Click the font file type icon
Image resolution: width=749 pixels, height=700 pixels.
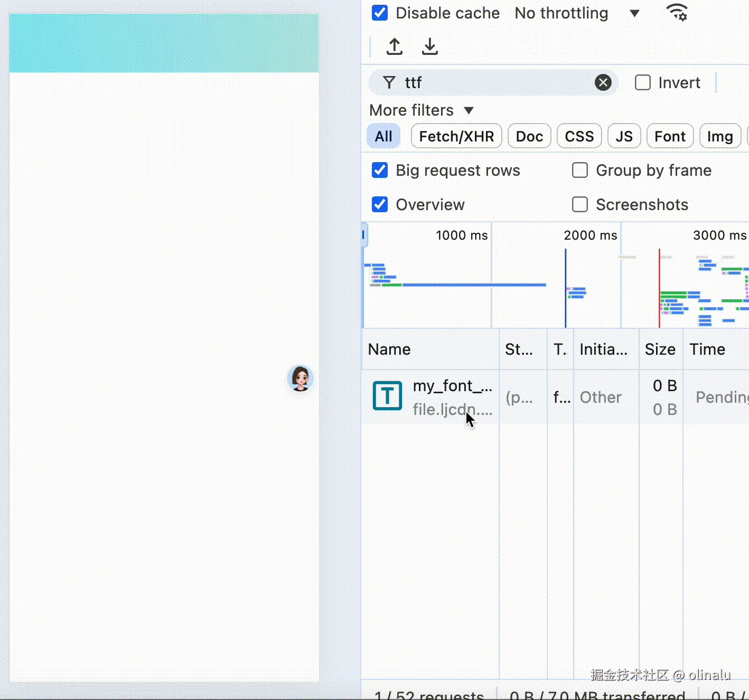(x=387, y=396)
